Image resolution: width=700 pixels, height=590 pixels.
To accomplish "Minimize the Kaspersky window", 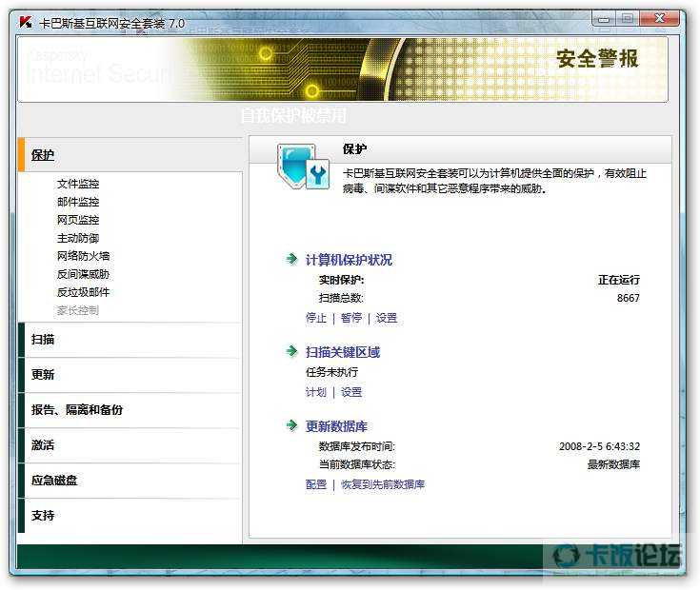I will (604, 19).
